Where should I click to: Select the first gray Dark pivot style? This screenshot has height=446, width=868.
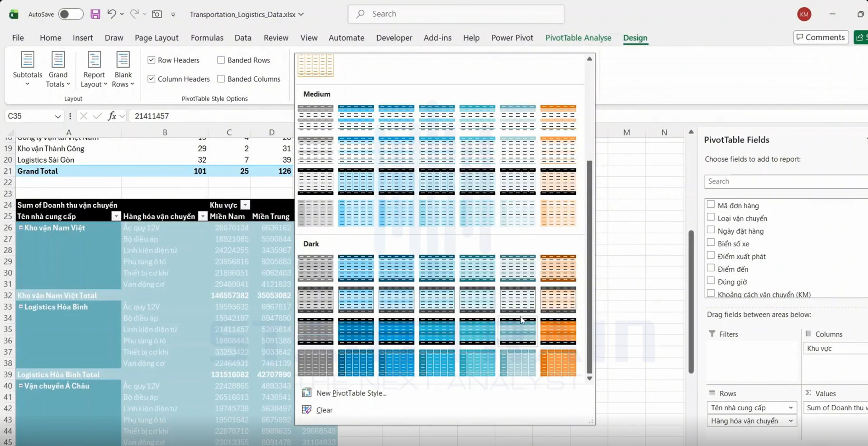point(316,268)
